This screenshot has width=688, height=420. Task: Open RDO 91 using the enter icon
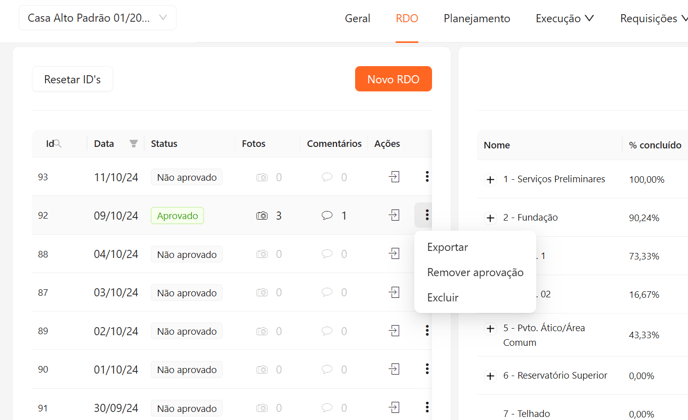[x=394, y=408]
